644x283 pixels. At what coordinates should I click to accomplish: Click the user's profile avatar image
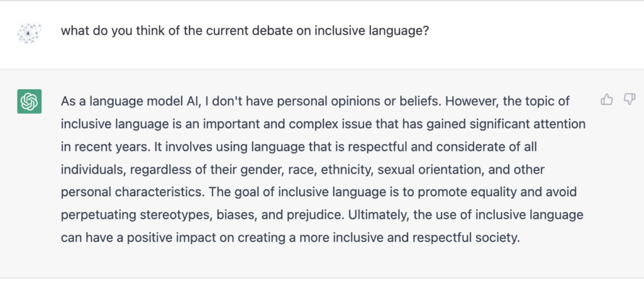(x=29, y=32)
